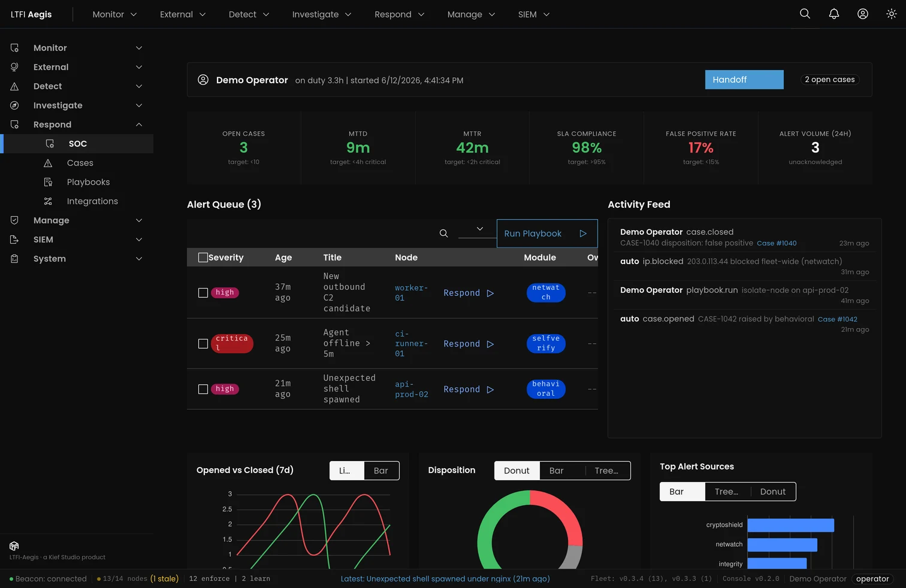Click the Investigate compass sidebar icon
Screen dimensions: 906x588
pyautogui.click(x=14, y=105)
